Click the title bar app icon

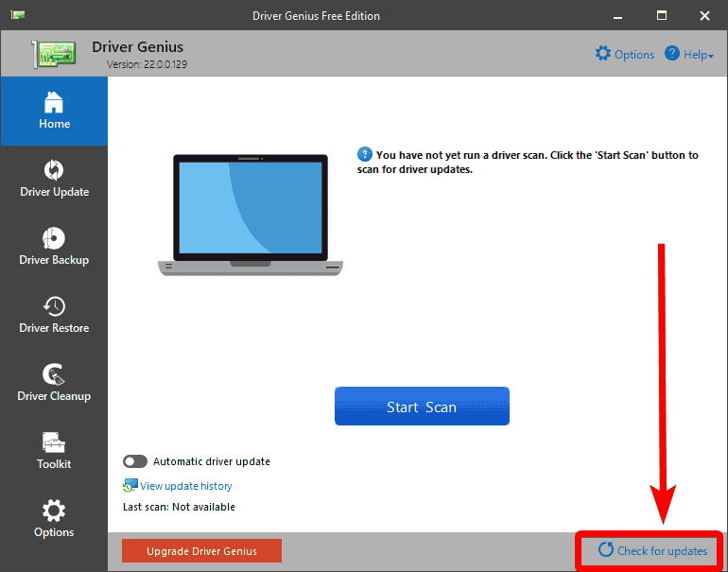[x=18, y=15]
